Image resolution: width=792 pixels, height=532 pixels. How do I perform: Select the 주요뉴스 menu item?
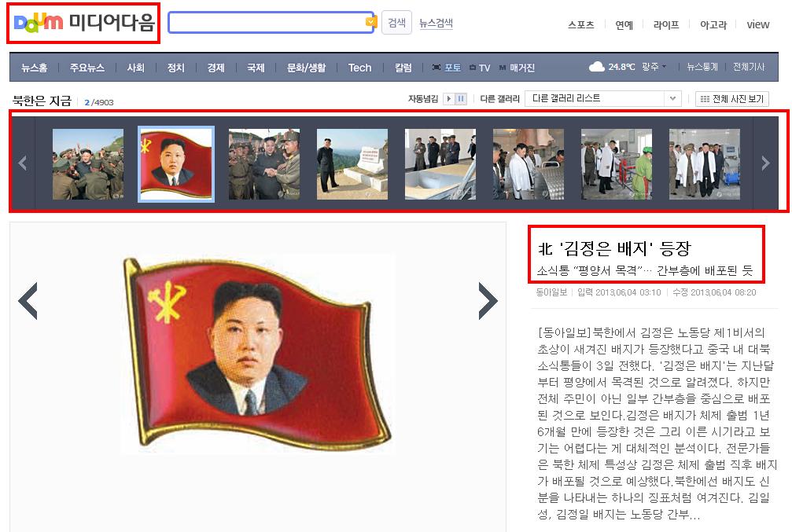pos(87,68)
